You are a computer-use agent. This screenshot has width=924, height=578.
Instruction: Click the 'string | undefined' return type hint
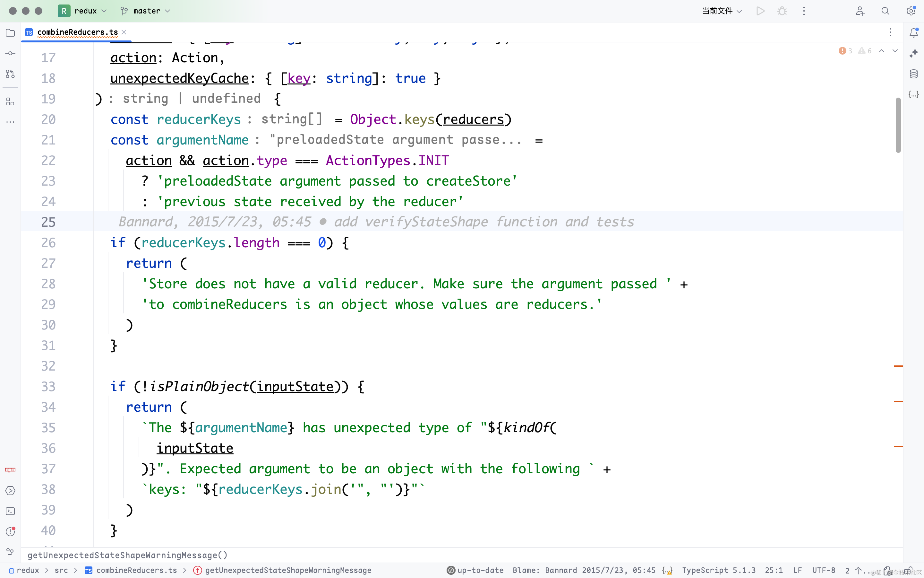click(x=185, y=99)
